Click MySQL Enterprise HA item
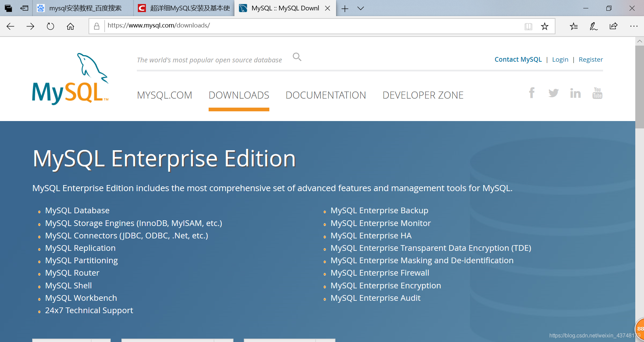Image resolution: width=644 pixels, height=342 pixels. click(371, 236)
